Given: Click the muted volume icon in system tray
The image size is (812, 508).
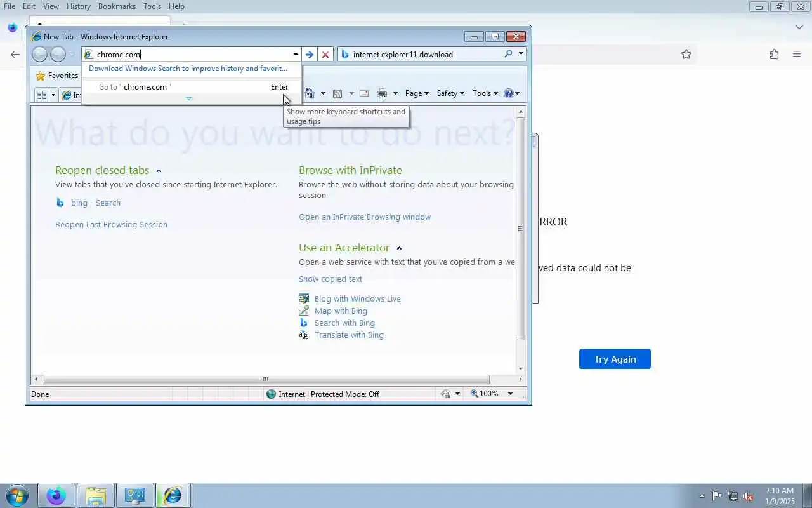Looking at the screenshot, I should click(748, 496).
